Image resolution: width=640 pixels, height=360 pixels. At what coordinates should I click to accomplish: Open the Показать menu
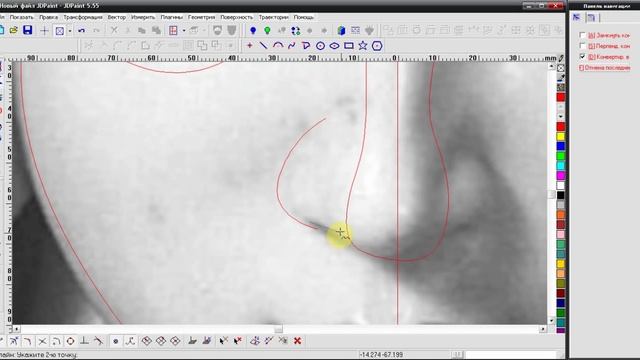click(21, 17)
